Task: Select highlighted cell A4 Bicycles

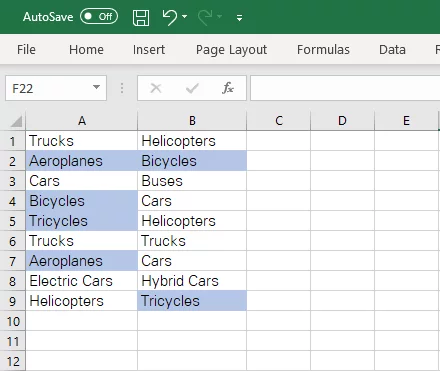Action: coord(82,201)
